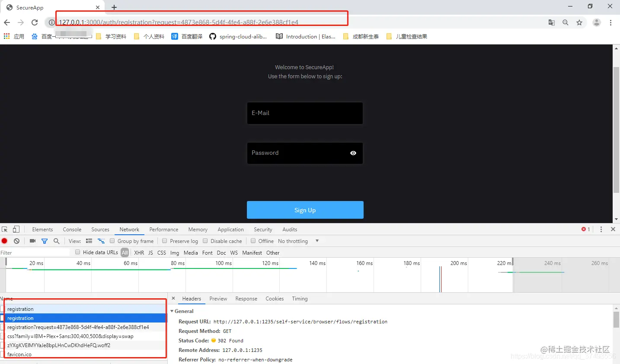
Task: Switch to the Console panel
Action: [72, 229]
